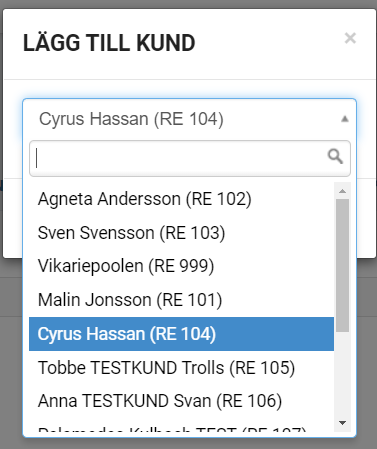This screenshot has width=377, height=449.
Task: Click the list scrollbar down arrow
Action: [x=342, y=423]
